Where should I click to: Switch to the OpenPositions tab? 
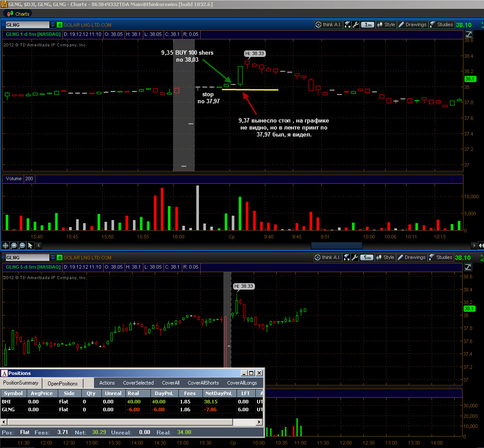coord(63,383)
